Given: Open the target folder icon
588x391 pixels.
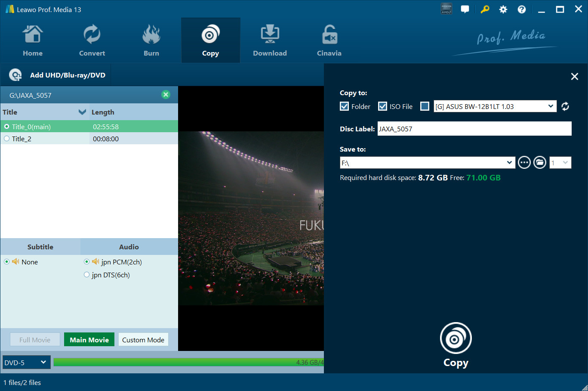Looking at the screenshot, I should click(x=540, y=163).
